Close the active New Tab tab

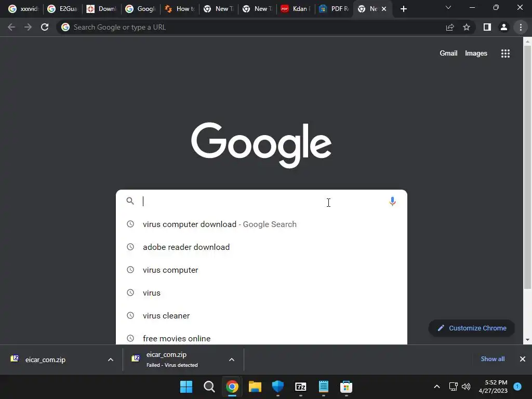click(x=384, y=9)
